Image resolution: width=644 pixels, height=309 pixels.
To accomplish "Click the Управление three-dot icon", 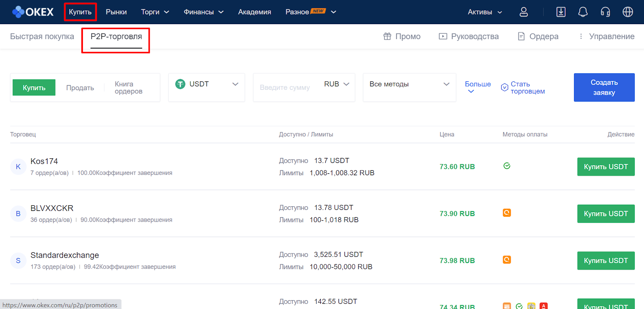I will tap(581, 36).
